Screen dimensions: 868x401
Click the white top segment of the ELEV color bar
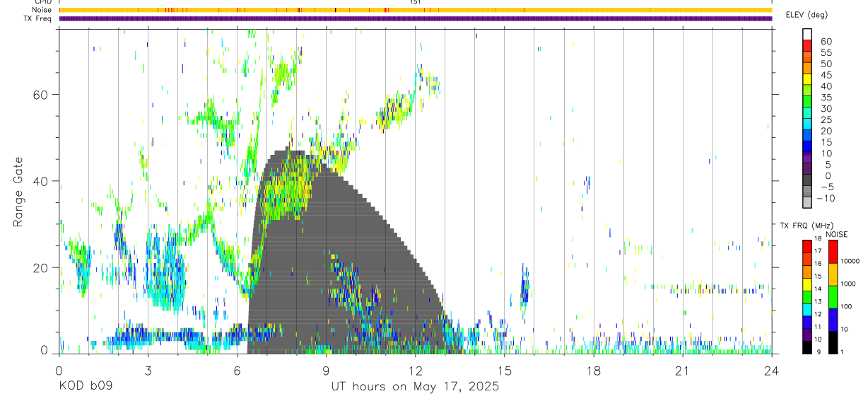pyautogui.click(x=807, y=34)
